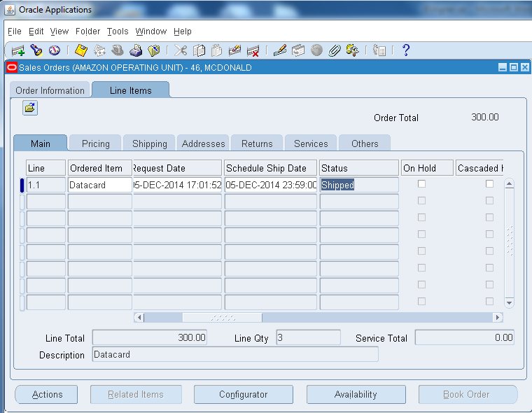Click the horizontal scrollbar right arrow
This screenshot has width=532, height=413.
tap(498, 318)
